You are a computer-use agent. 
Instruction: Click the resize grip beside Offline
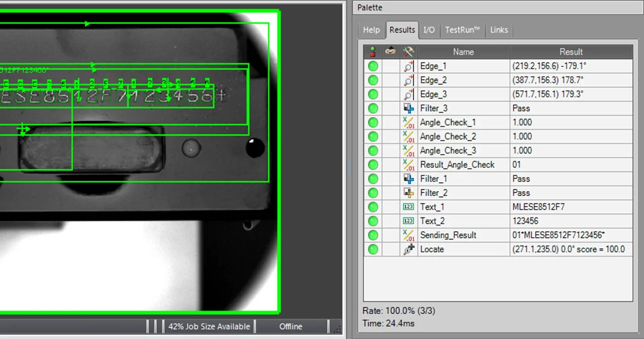337,329
